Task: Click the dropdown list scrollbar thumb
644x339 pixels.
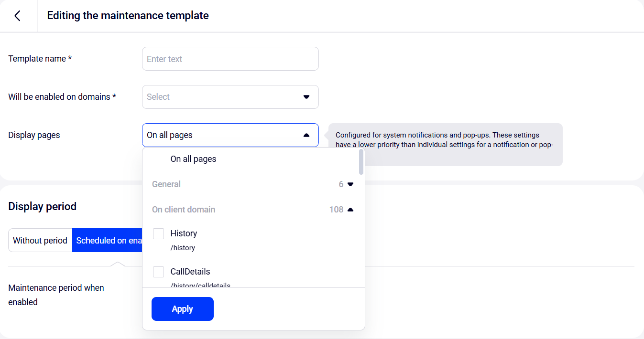Action: (x=361, y=162)
